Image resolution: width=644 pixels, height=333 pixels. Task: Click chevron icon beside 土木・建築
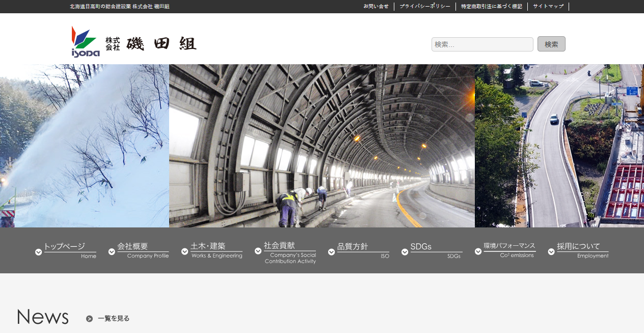tap(184, 251)
